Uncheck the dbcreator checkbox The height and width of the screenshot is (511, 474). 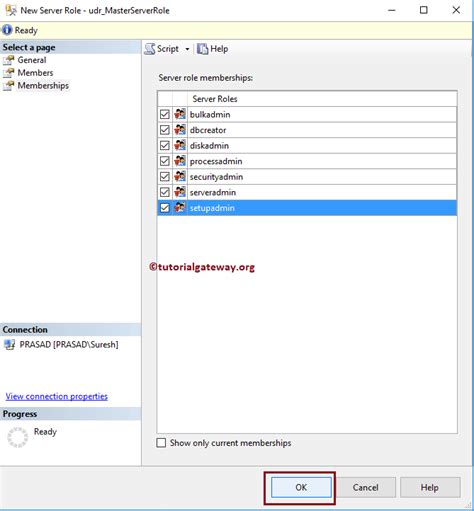pos(165,130)
